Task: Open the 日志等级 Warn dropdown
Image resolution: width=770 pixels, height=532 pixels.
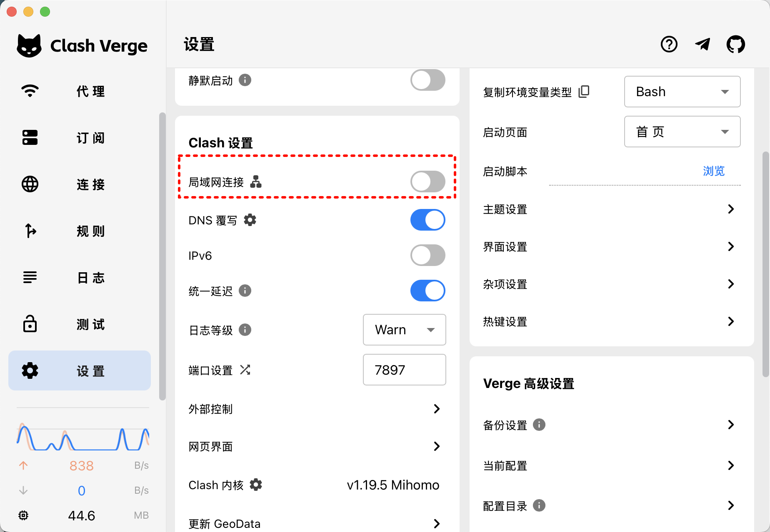Action: coord(404,330)
